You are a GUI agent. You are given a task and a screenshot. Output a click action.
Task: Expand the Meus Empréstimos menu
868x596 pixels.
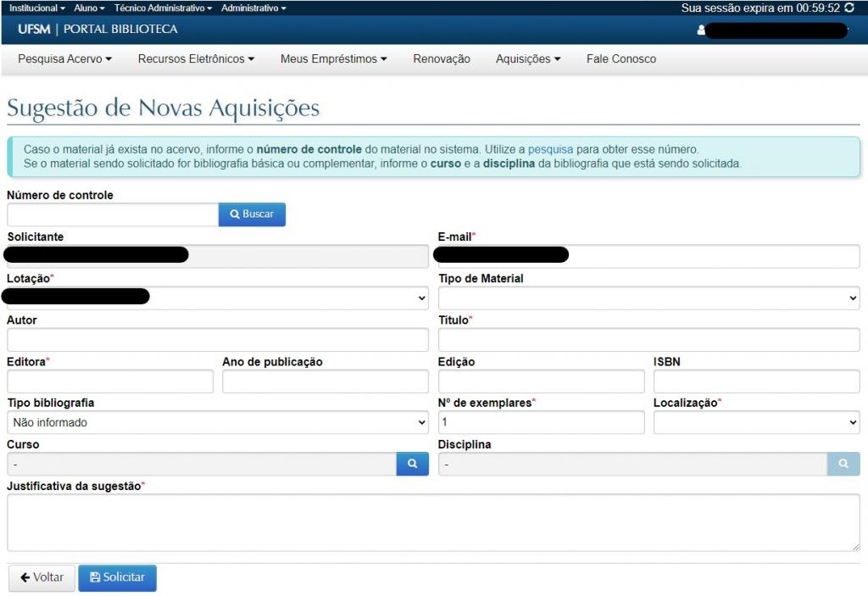point(333,59)
